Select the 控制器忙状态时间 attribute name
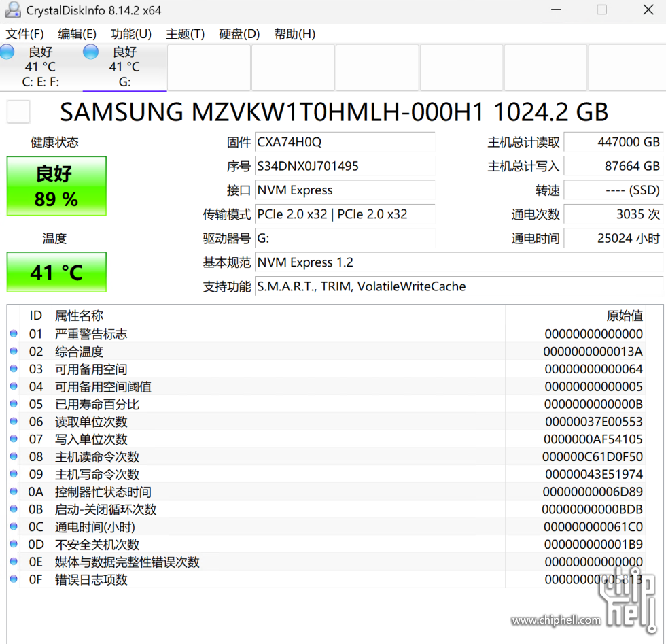Viewport: 666px width, 644px height. click(x=103, y=492)
